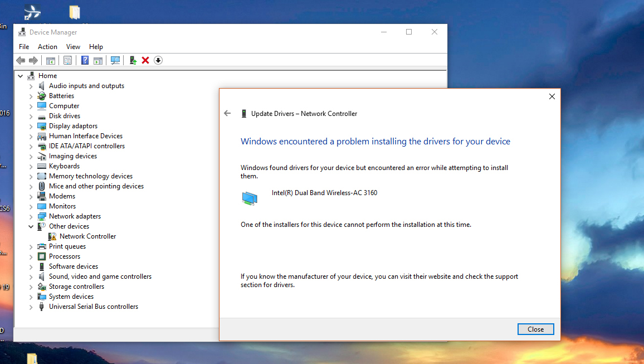644x364 pixels.
Task: Click the Show/Hide Action Pane toolbar icon
Action: click(x=97, y=60)
